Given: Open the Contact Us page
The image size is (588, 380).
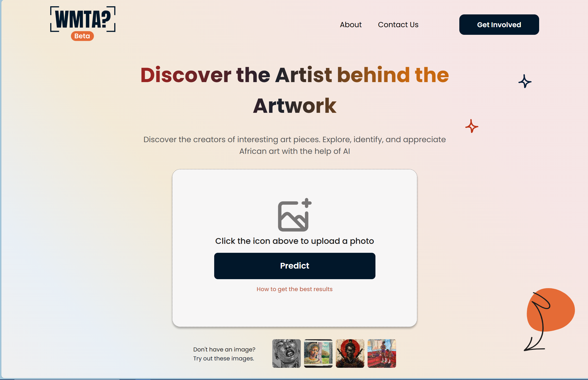Looking at the screenshot, I should 398,25.
